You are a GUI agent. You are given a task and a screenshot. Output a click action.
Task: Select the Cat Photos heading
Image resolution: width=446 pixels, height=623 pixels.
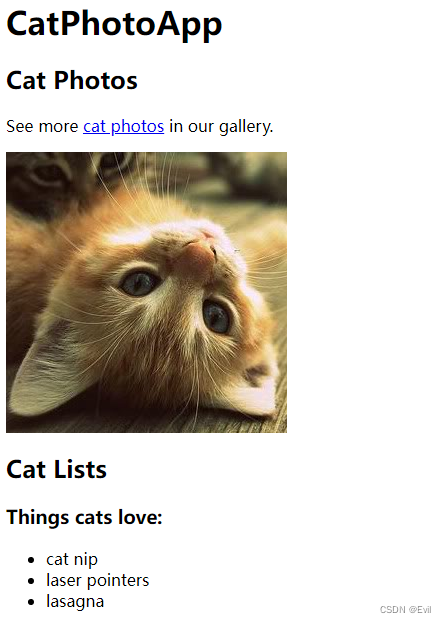72,80
